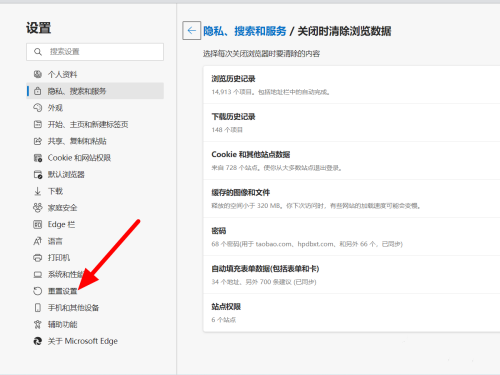Click the 6 个站点 description text
This screenshot has height=375, width=500.
[x=224, y=320]
